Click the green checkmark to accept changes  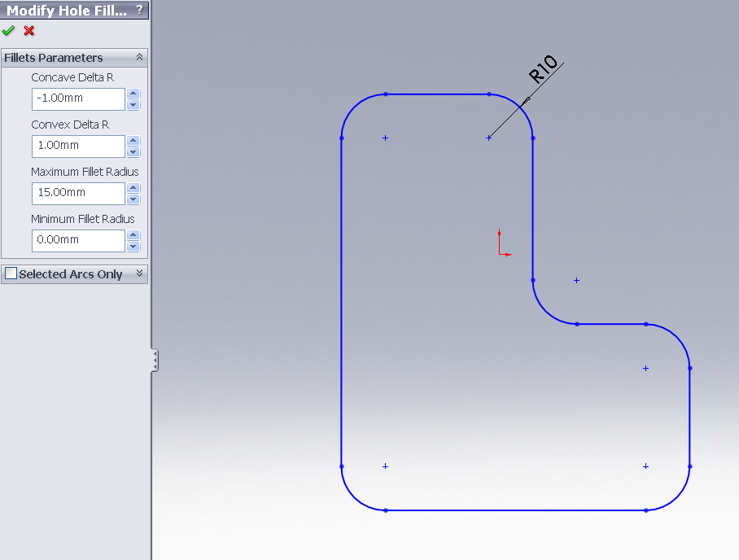pos(8,31)
